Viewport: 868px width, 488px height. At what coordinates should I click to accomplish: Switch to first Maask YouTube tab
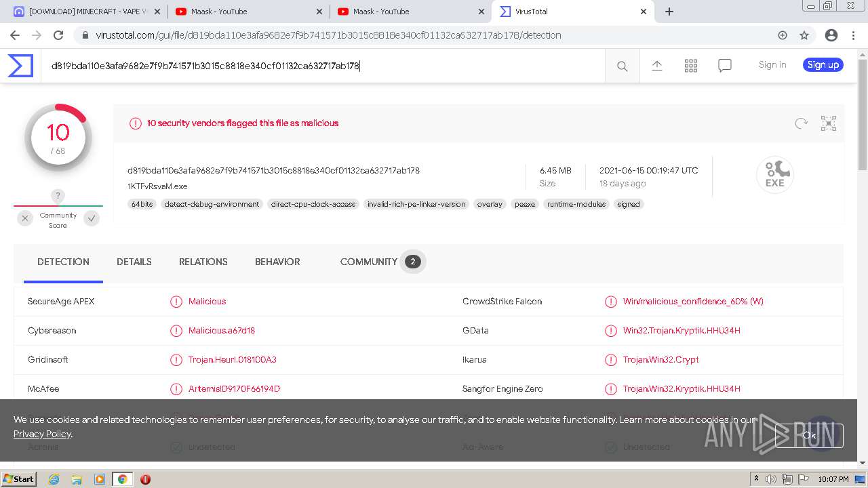(x=248, y=12)
